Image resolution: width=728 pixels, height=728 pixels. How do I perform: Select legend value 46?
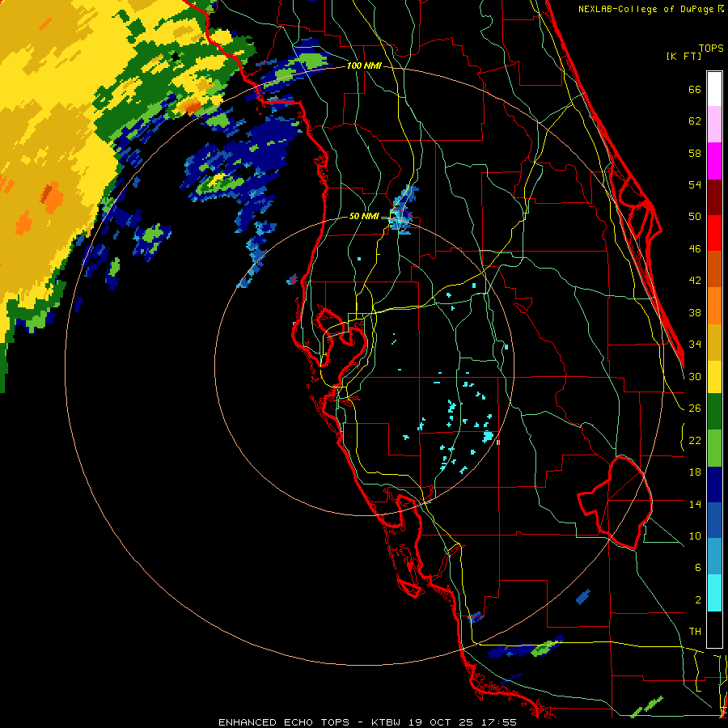point(695,249)
